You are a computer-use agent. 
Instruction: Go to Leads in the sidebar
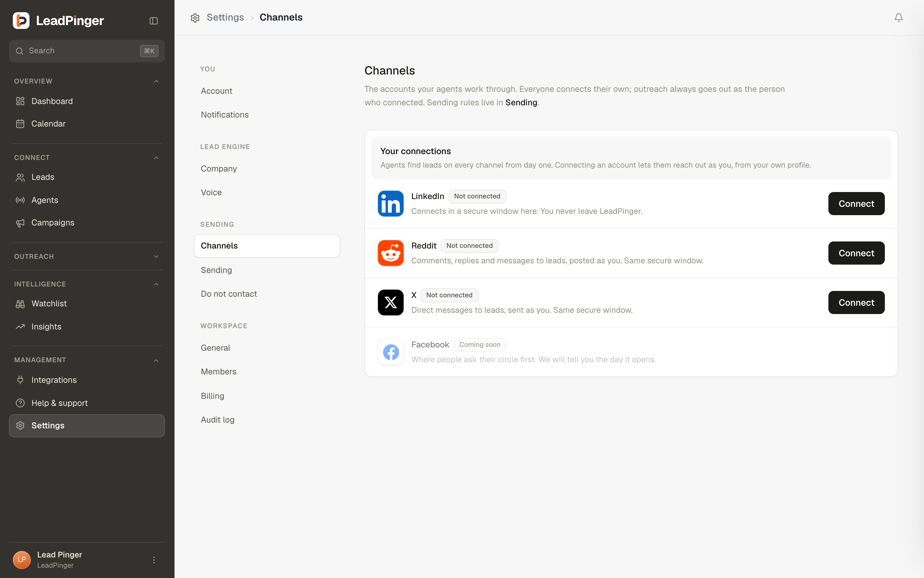[87, 177]
